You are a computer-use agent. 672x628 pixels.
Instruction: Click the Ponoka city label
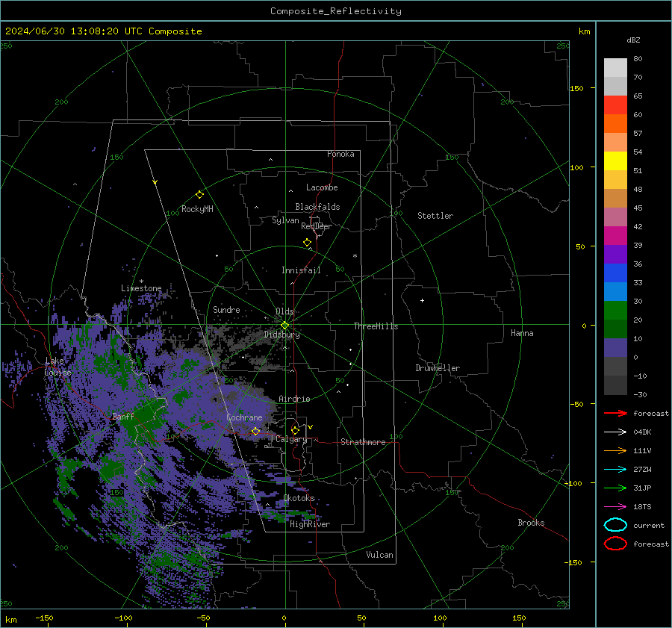[340, 154]
